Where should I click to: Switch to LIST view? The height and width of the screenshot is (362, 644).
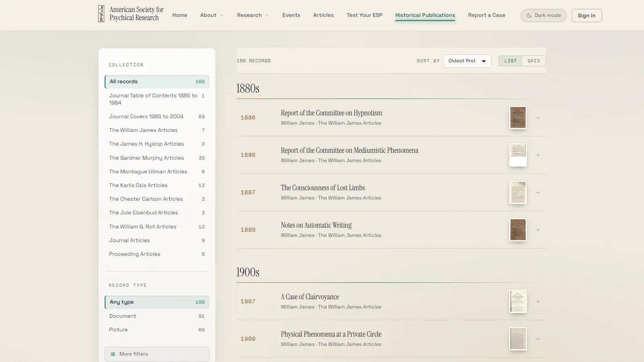click(510, 61)
